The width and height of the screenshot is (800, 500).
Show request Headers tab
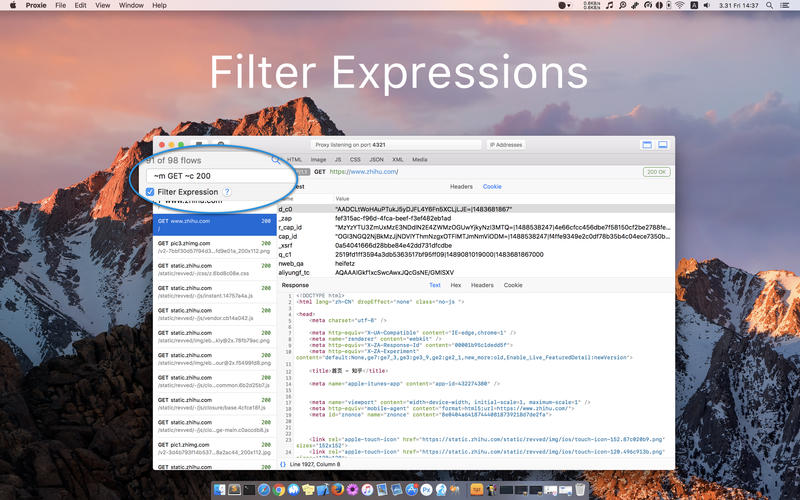[x=461, y=187]
